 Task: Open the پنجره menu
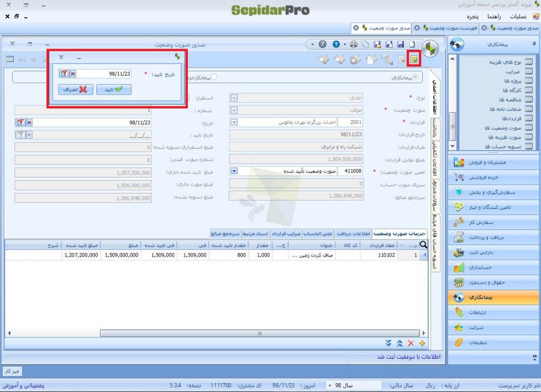pos(472,16)
